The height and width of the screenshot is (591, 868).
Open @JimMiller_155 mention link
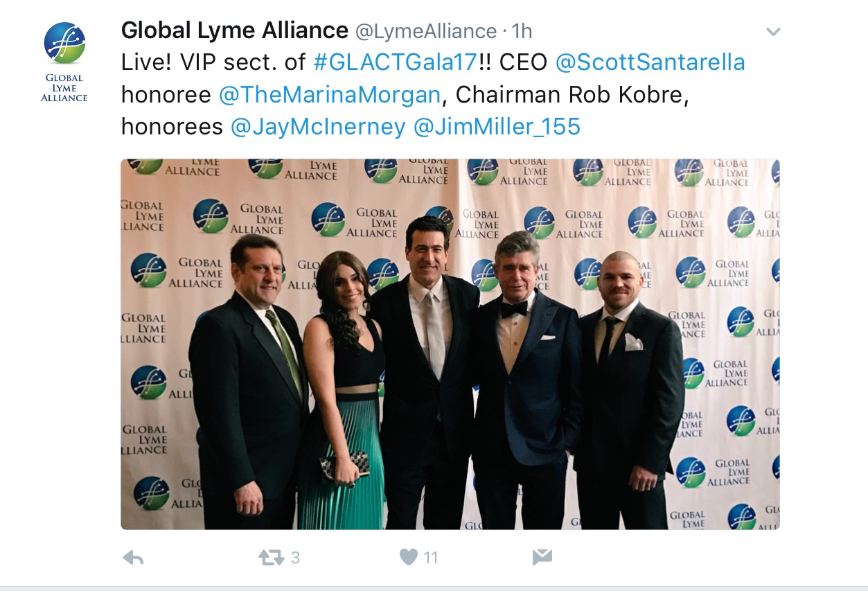click(497, 127)
